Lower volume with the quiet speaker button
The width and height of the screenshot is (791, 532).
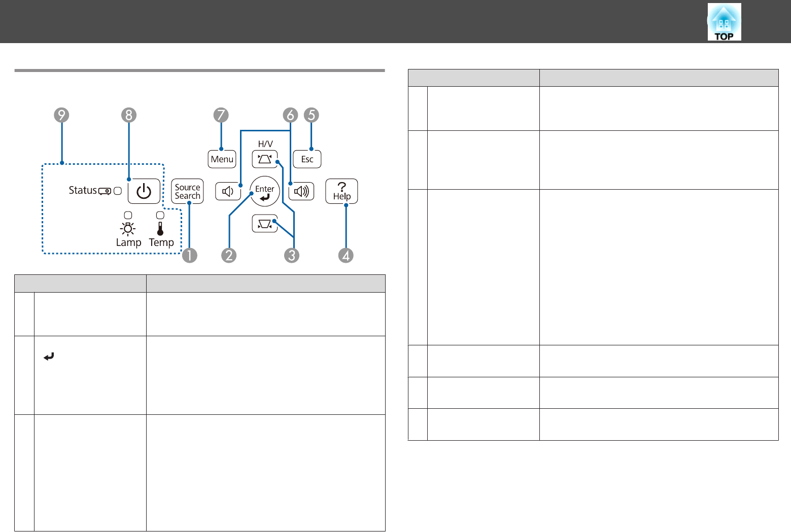pos(228,191)
